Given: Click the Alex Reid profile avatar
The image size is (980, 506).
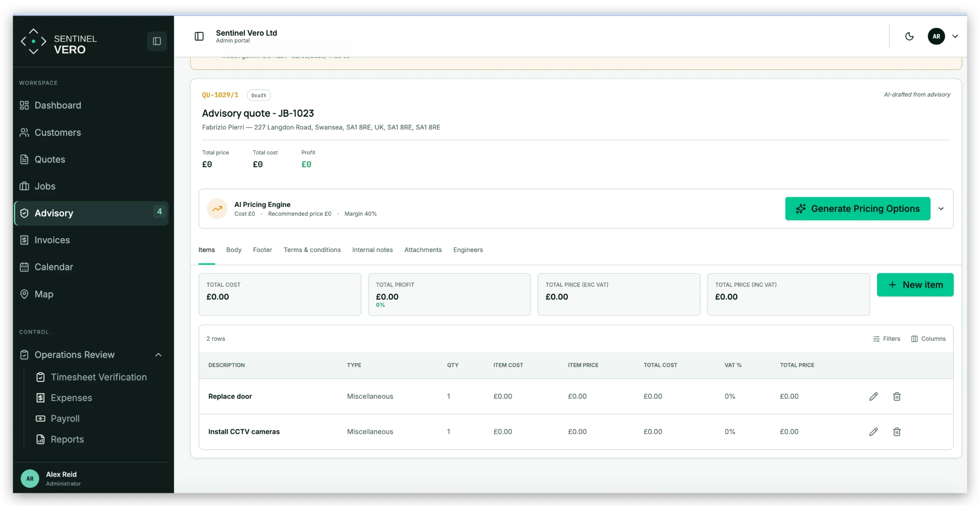Looking at the screenshot, I should pyautogui.click(x=30, y=479).
